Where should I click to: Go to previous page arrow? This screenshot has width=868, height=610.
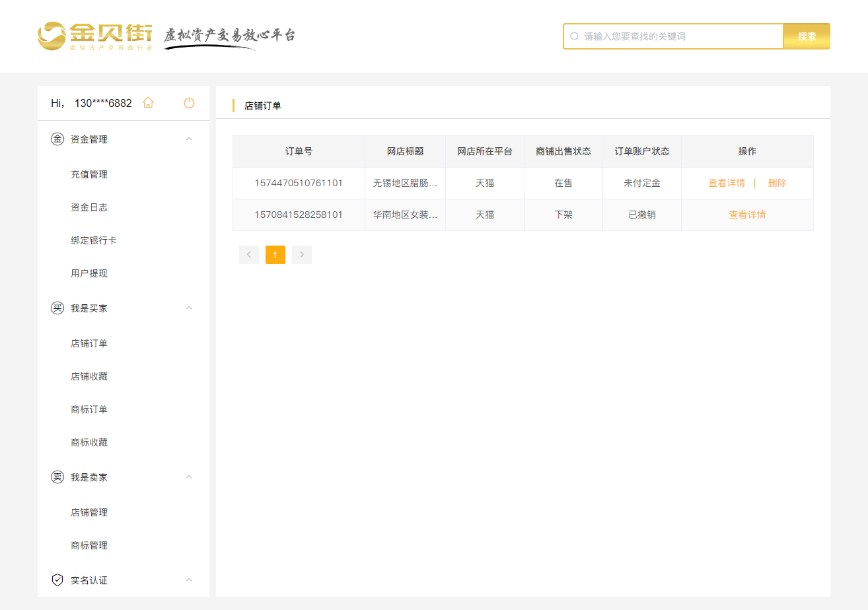pyautogui.click(x=249, y=255)
